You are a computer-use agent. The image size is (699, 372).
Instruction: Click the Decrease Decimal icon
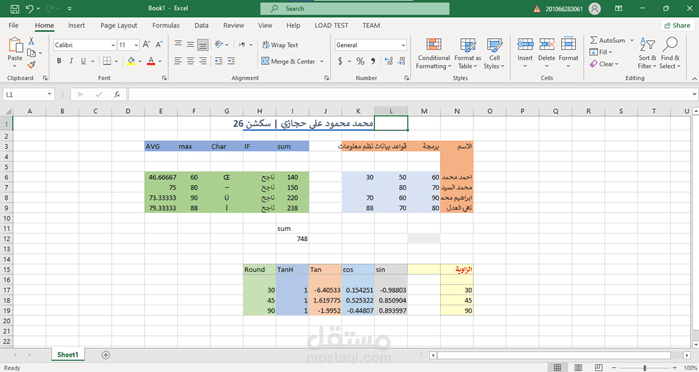click(x=401, y=61)
